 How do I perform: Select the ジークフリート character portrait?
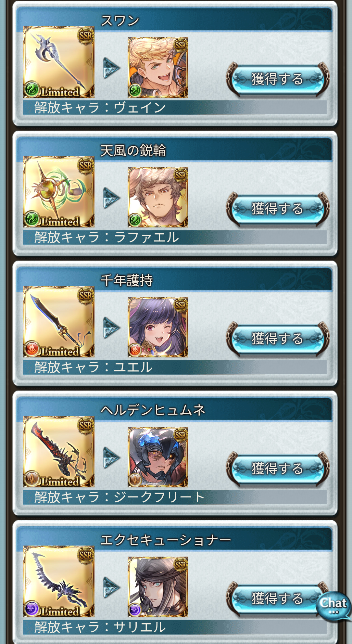coord(158,457)
